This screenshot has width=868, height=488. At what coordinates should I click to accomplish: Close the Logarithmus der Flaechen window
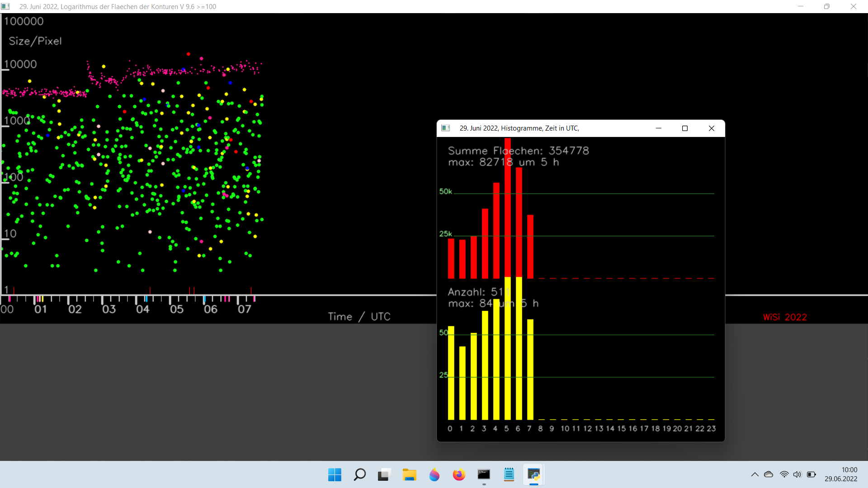point(854,6)
